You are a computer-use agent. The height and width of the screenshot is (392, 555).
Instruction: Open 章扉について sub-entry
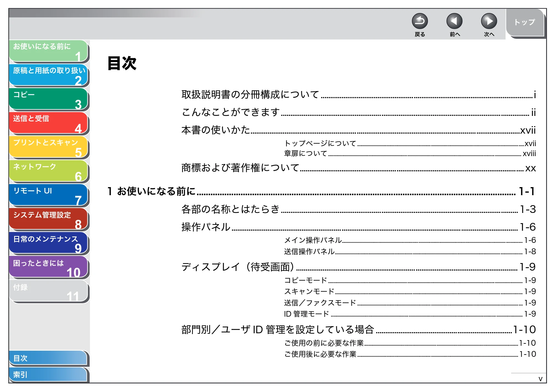(x=410, y=153)
